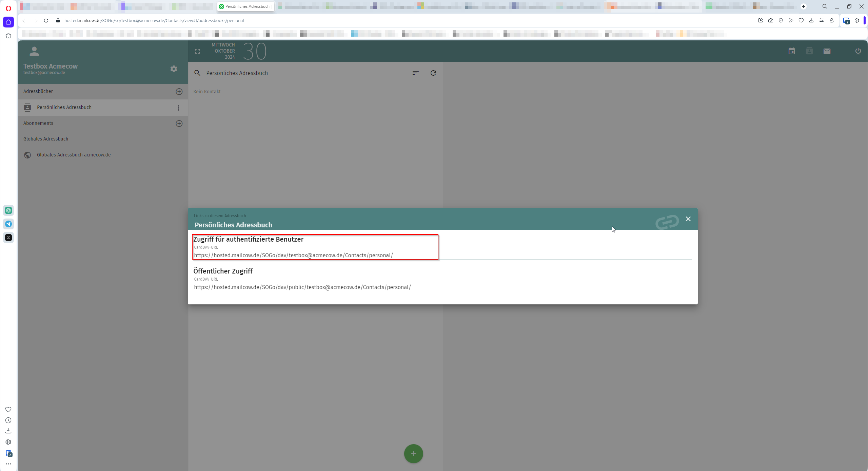This screenshot has width=868, height=471.
Task: Log out via the power icon
Action: [x=858, y=51]
